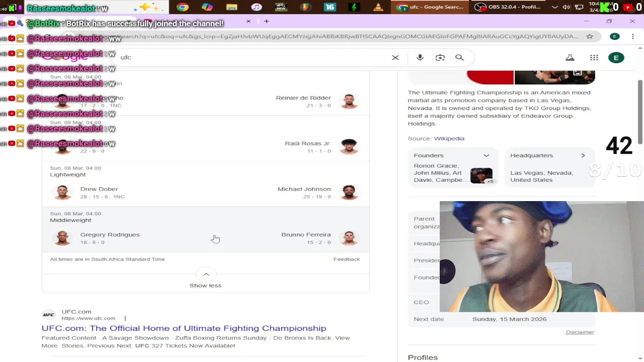Open Drew Dober fighter photo

pos(62,193)
